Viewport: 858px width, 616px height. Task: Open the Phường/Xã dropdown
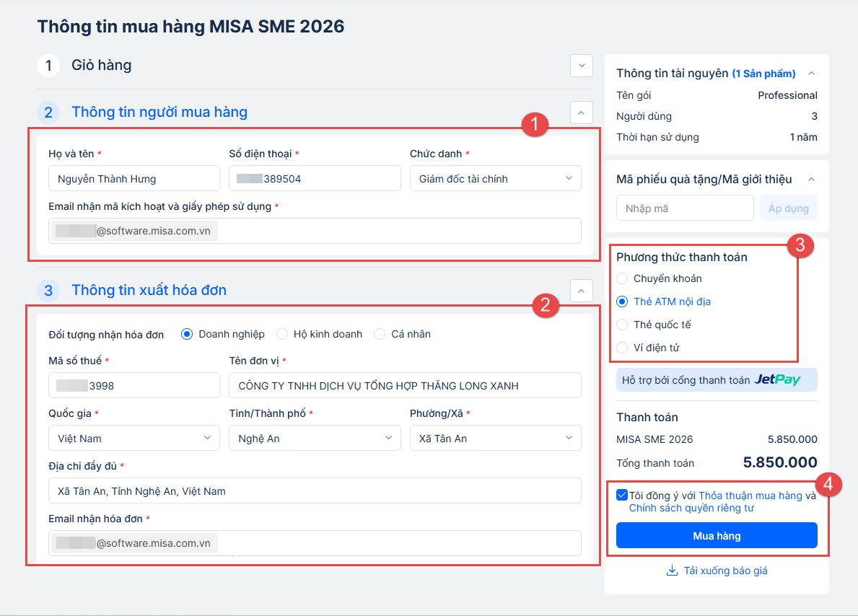click(495, 439)
